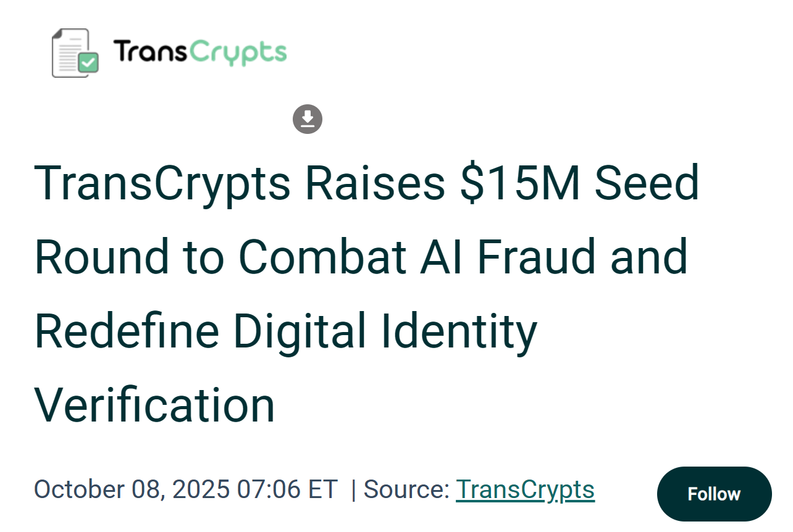
Task: Click 'AI Fraud' in the headline
Action: point(508,257)
